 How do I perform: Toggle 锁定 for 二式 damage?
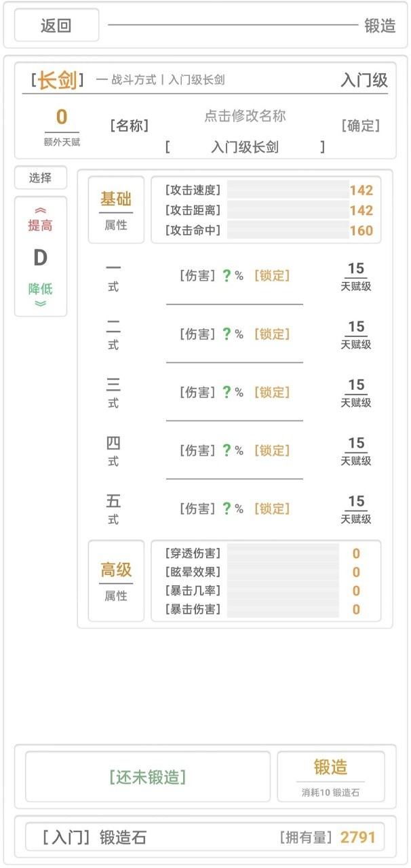[x=271, y=334]
